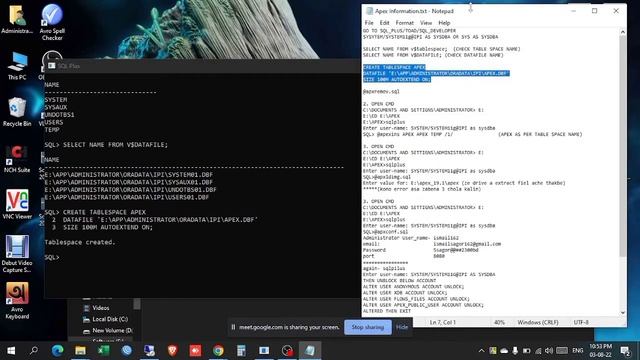Click the Notepad vertical scrollbar thumb
This screenshot has width=640, height=360.
coord(622,146)
